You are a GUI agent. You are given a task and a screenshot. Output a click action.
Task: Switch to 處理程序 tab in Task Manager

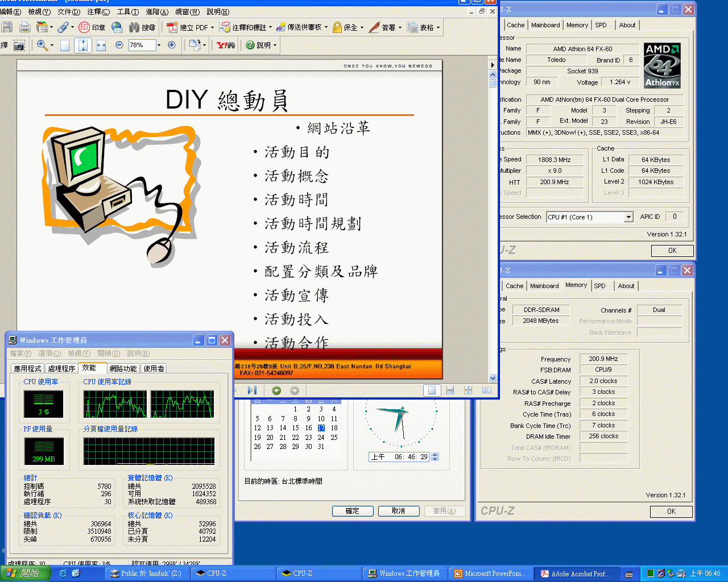pyautogui.click(x=61, y=368)
